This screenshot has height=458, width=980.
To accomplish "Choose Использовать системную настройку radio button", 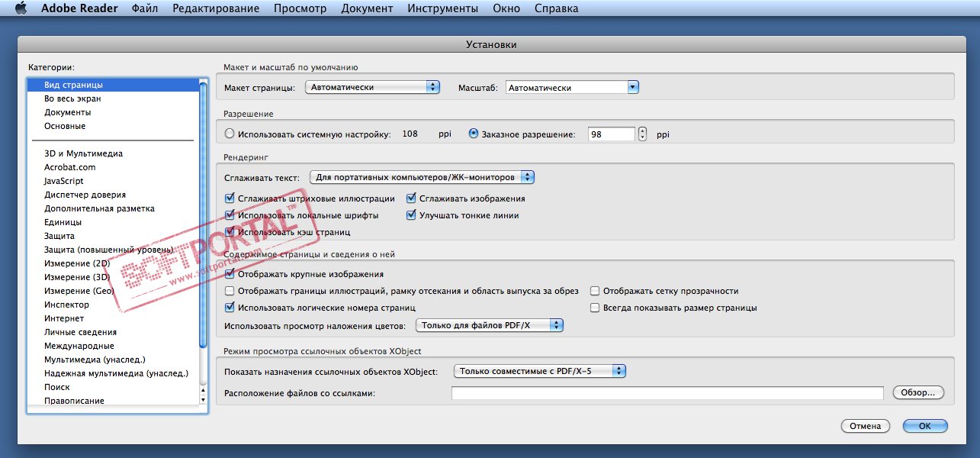I will (230, 134).
